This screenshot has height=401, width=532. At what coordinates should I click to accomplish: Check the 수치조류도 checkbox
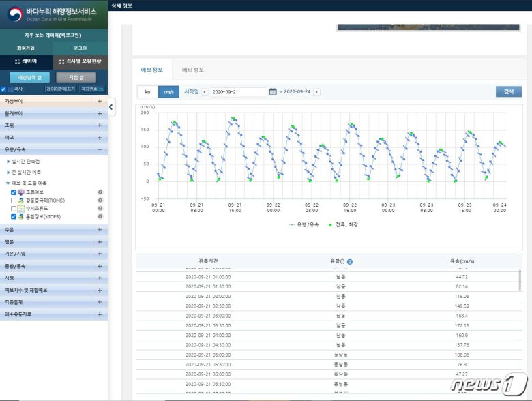coord(14,209)
